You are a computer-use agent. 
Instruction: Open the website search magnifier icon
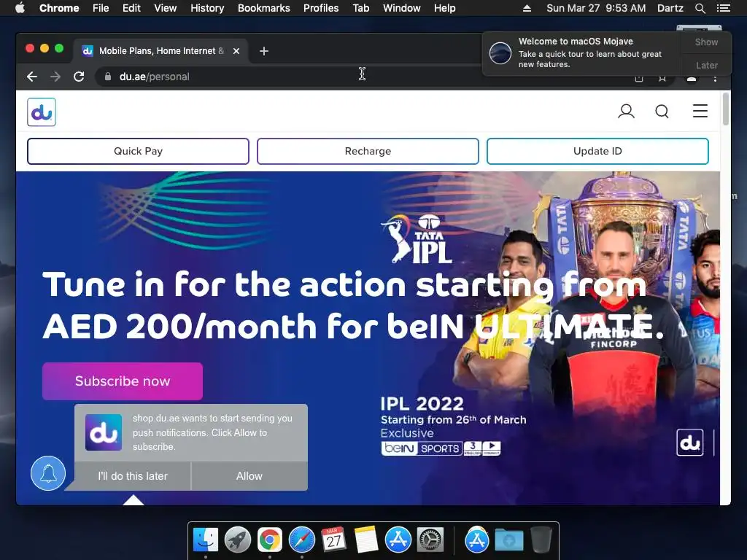tap(662, 112)
